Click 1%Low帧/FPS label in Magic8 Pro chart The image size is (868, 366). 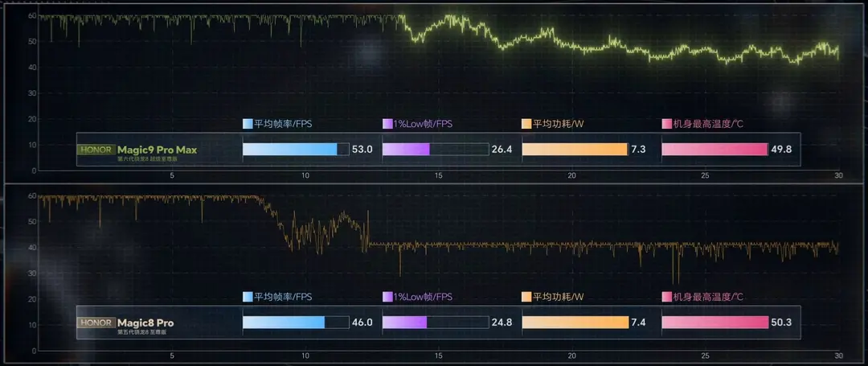tap(423, 297)
